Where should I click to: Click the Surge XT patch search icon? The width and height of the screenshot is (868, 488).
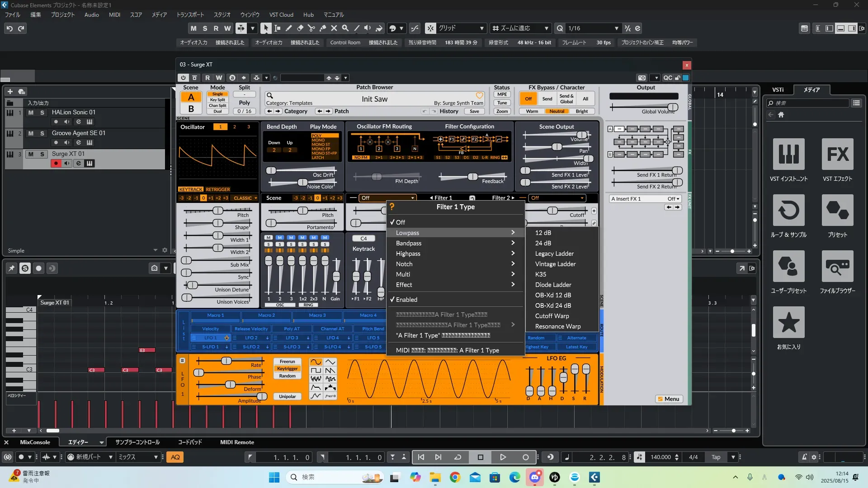click(270, 96)
